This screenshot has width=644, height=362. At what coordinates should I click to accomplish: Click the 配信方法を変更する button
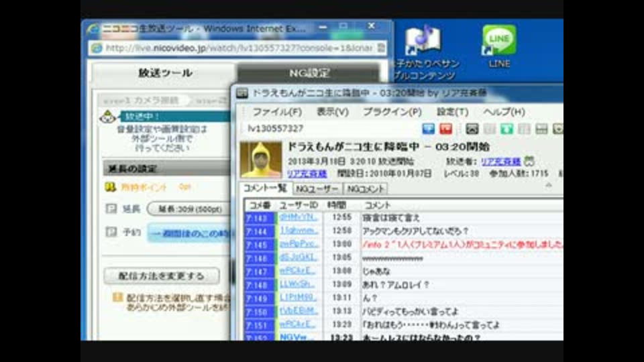coord(162,276)
